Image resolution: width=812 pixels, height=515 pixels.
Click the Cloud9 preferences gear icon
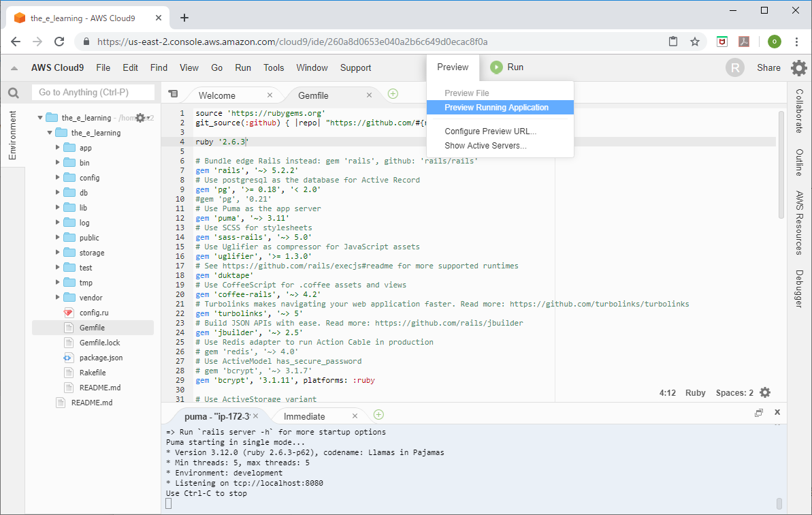[x=798, y=68]
